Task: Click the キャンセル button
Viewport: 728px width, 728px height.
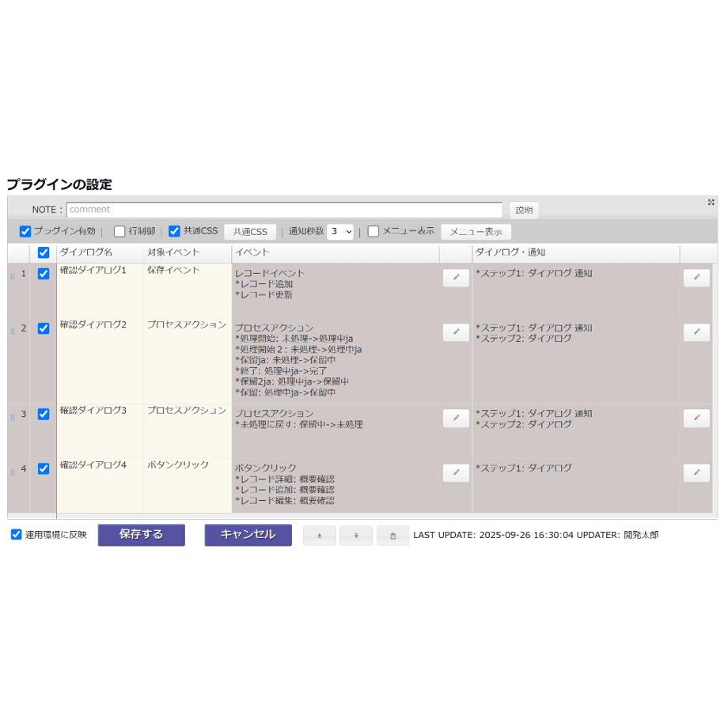Action: [248, 535]
